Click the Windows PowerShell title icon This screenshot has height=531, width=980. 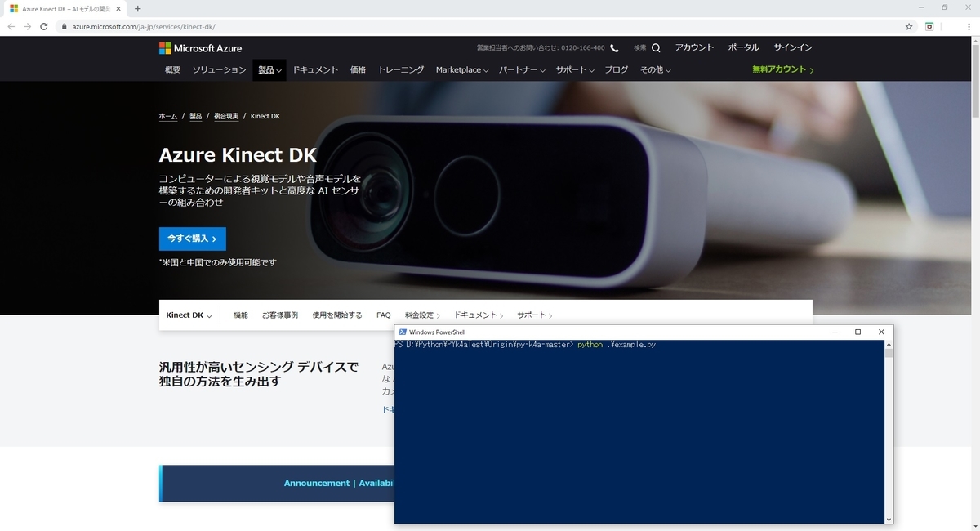pyautogui.click(x=402, y=332)
